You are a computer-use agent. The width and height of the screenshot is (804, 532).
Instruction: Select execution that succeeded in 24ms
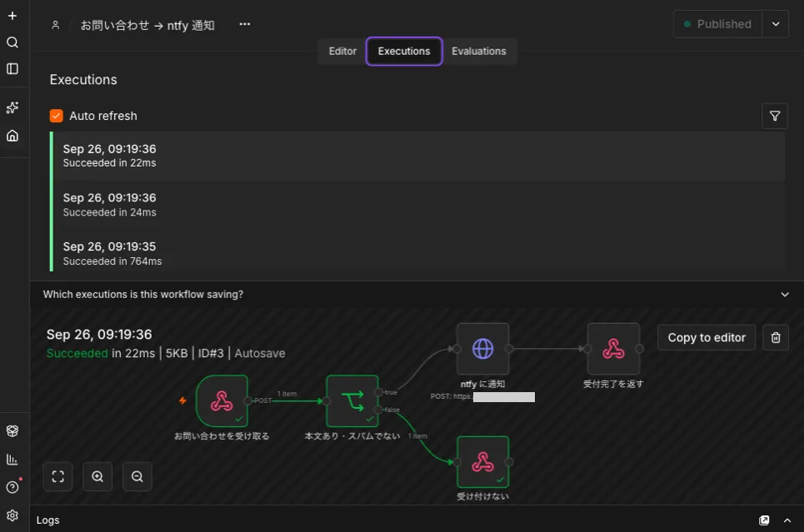418,205
